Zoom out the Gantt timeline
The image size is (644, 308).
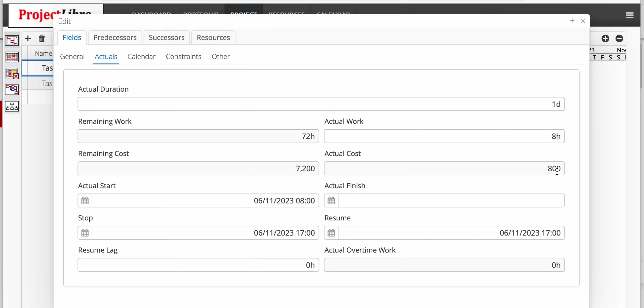(x=619, y=38)
